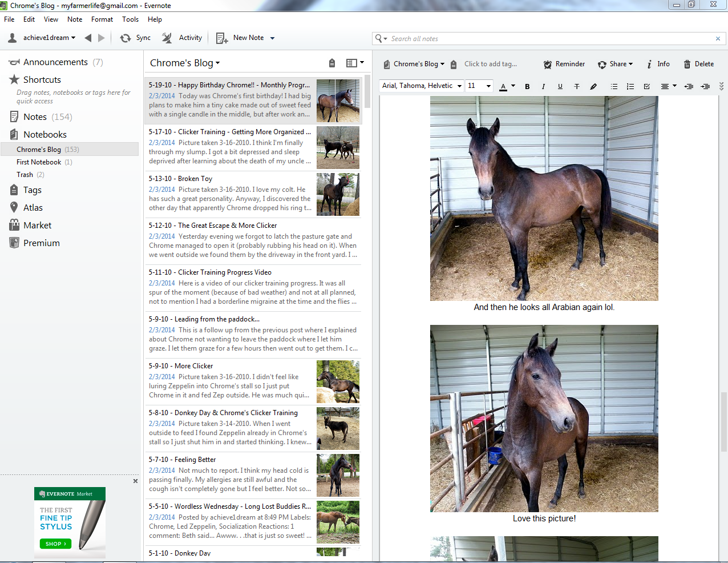The width and height of the screenshot is (728, 563).
Task: Open the Trash notebook
Action: [x=69, y=174]
